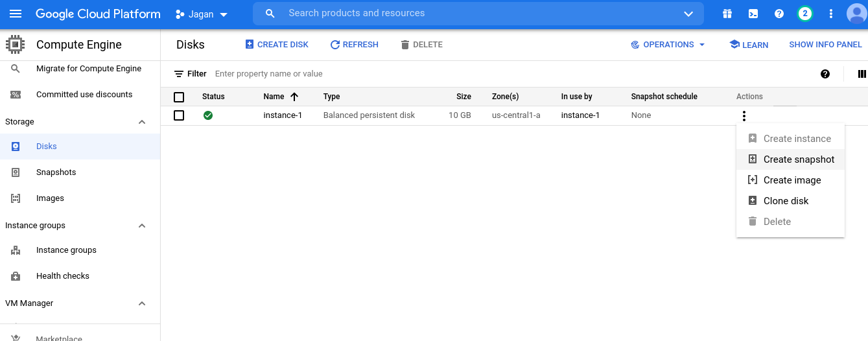Screen dimensions: 868x341
Task: Click the us-central1-a zone cell
Action: click(516, 115)
